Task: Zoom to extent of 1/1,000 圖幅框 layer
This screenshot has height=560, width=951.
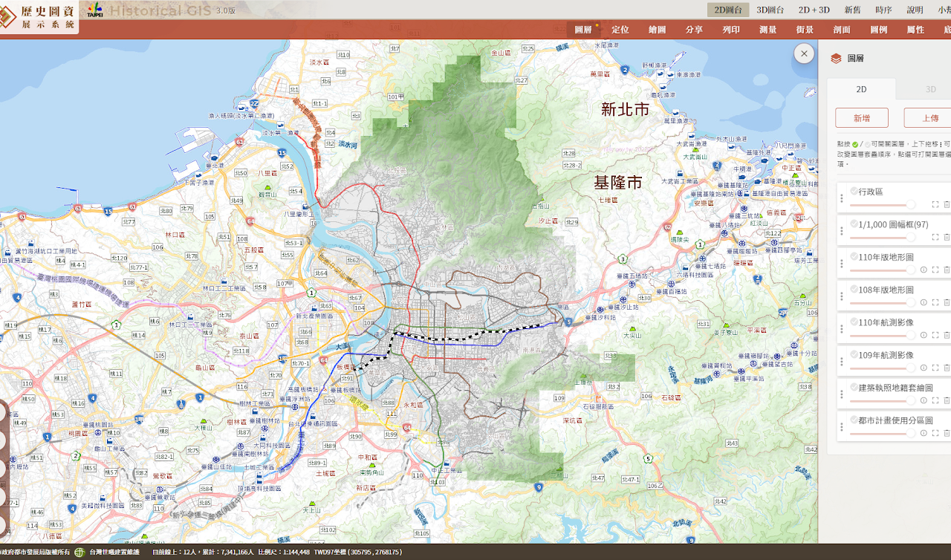Action: click(935, 237)
